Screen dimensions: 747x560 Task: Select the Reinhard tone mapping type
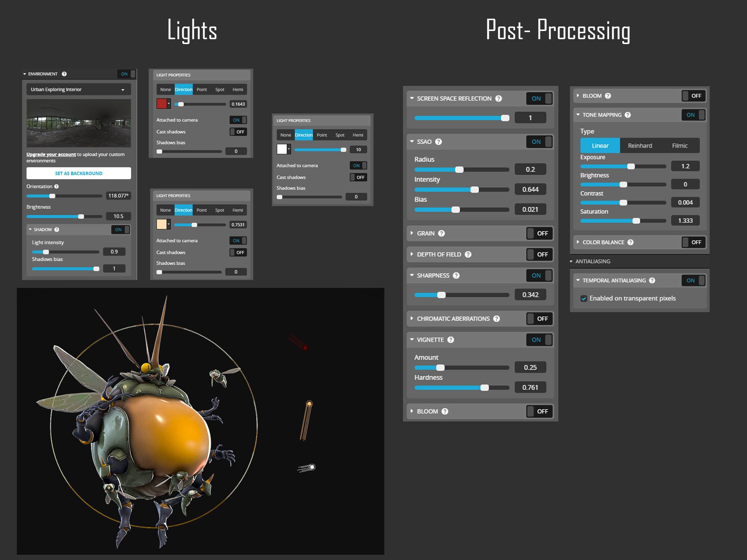640,146
